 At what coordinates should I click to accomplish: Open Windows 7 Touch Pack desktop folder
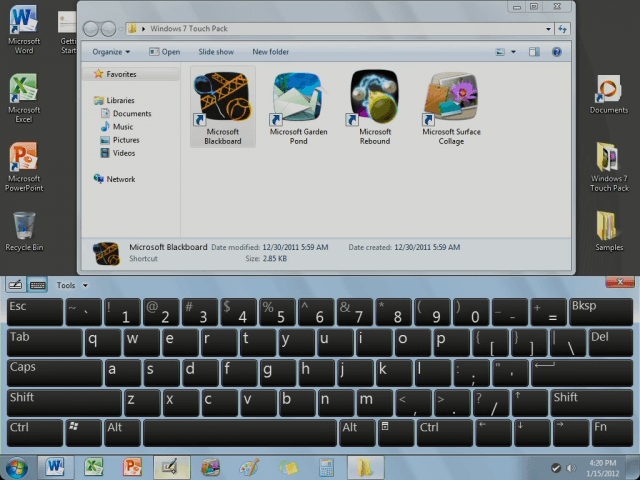(609, 167)
